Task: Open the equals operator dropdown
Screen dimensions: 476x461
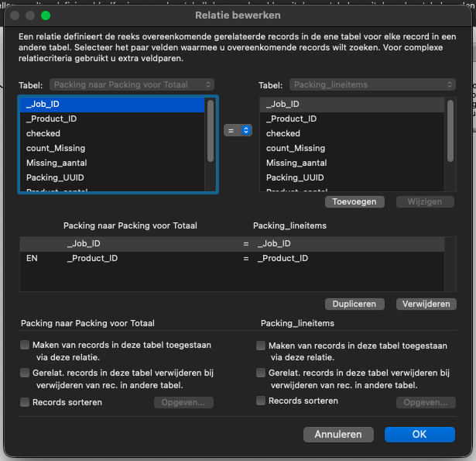Action: point(238,130)
